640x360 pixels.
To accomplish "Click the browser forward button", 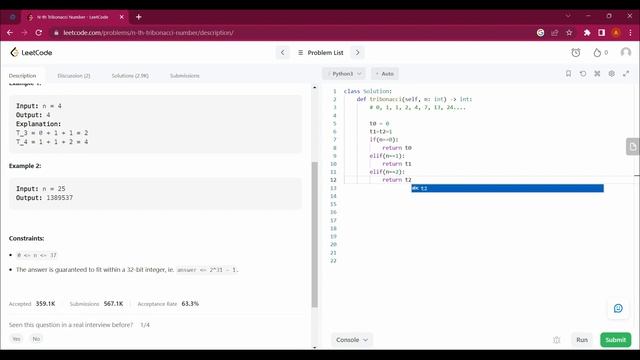I will click(x=24, y=33).
